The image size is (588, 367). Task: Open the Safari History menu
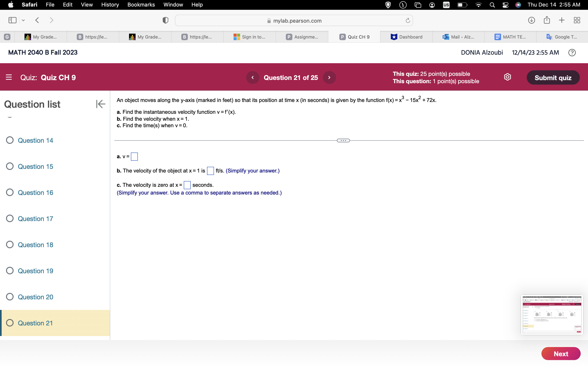pos(110,5)
